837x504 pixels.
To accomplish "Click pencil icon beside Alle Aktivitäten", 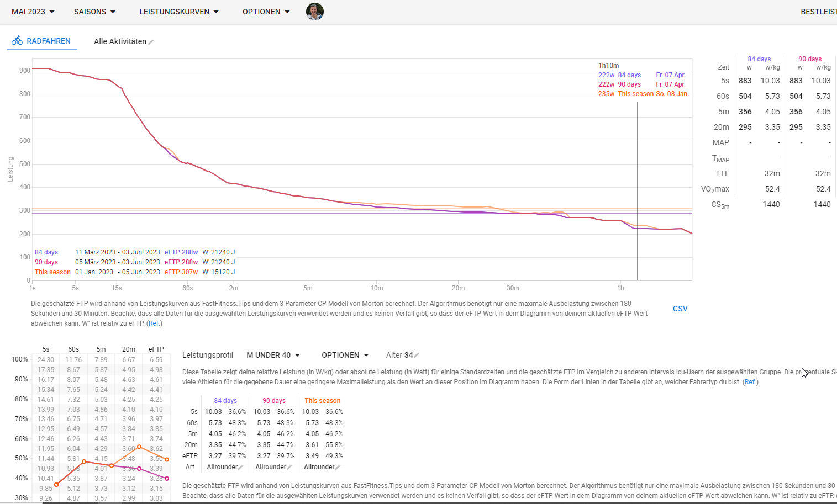I will click(151, 42).
